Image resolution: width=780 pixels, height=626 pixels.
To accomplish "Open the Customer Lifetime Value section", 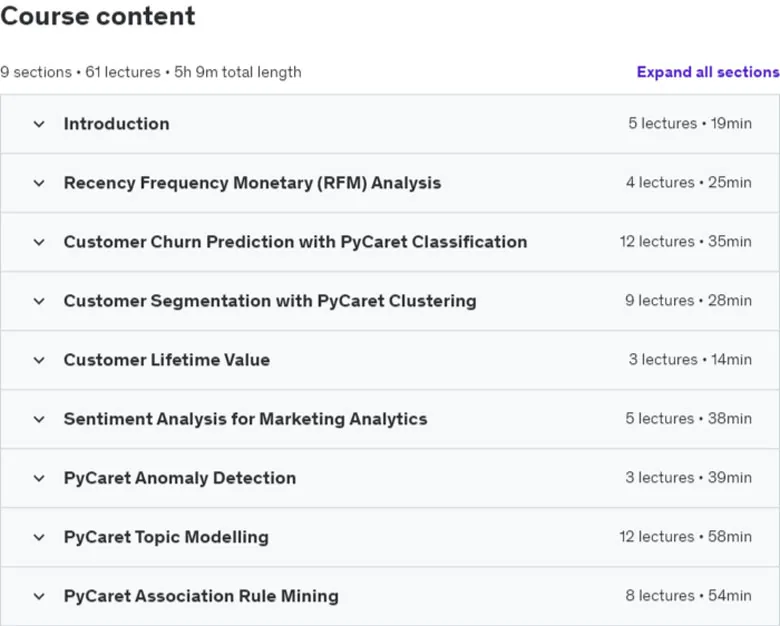I will coord(167,360).
